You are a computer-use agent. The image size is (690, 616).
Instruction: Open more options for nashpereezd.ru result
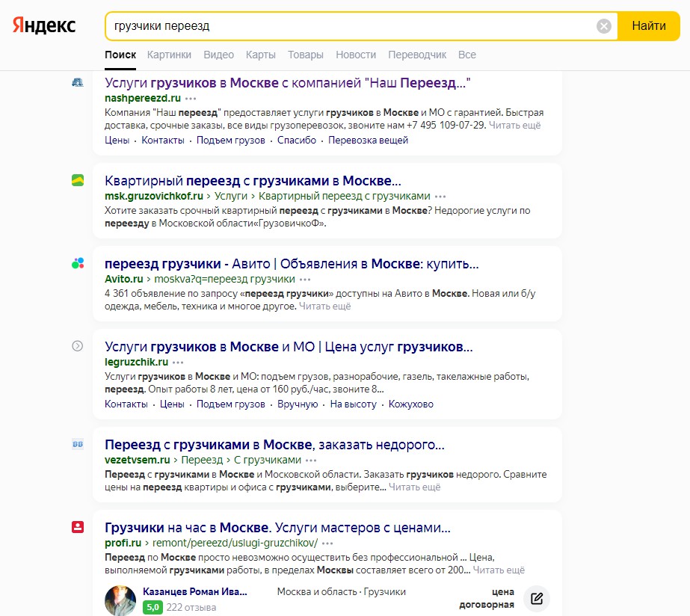191,99
